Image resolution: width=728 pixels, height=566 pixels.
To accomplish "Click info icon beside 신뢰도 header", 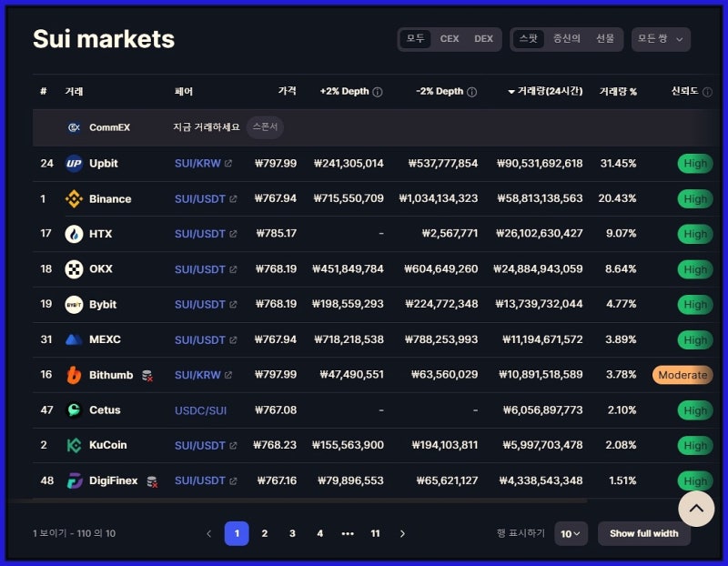I will (x=707, y=92).
